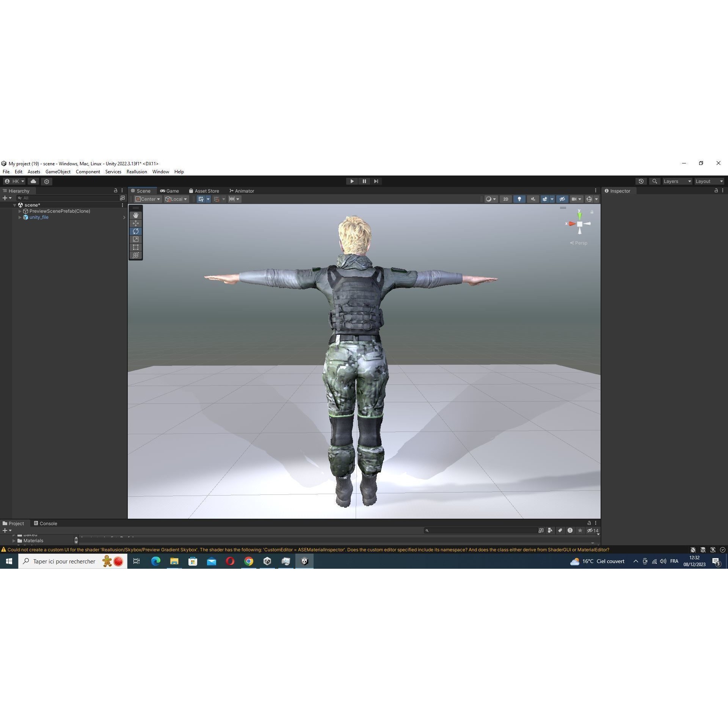
Task: Toggle scene lighting bulb
Action: click(x=519, y=199)
